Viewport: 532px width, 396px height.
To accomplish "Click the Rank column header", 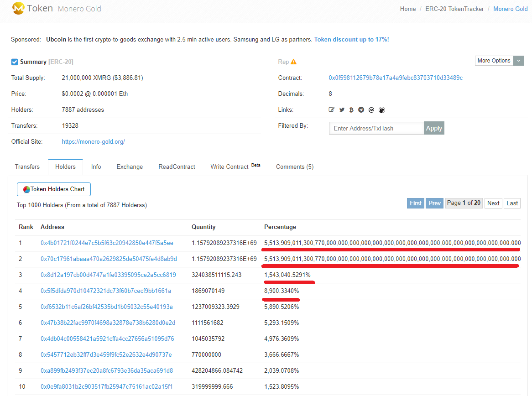I will (x=26, y=227).
